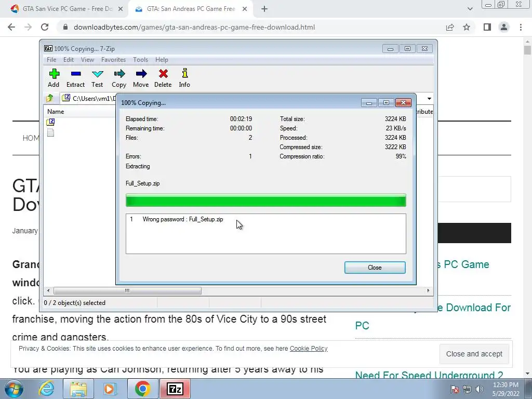Reload the downloadbytes page
532x399 pixels.
pyautogui.click(x=45, y=27)
